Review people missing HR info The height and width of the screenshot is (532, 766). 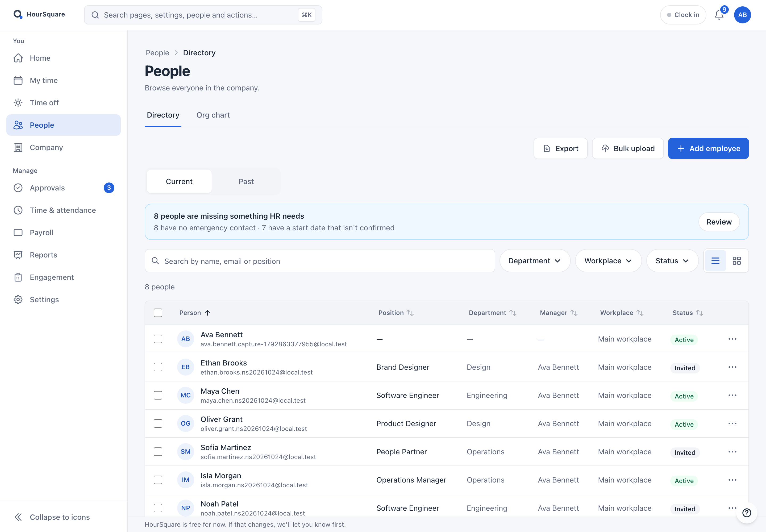719,222
